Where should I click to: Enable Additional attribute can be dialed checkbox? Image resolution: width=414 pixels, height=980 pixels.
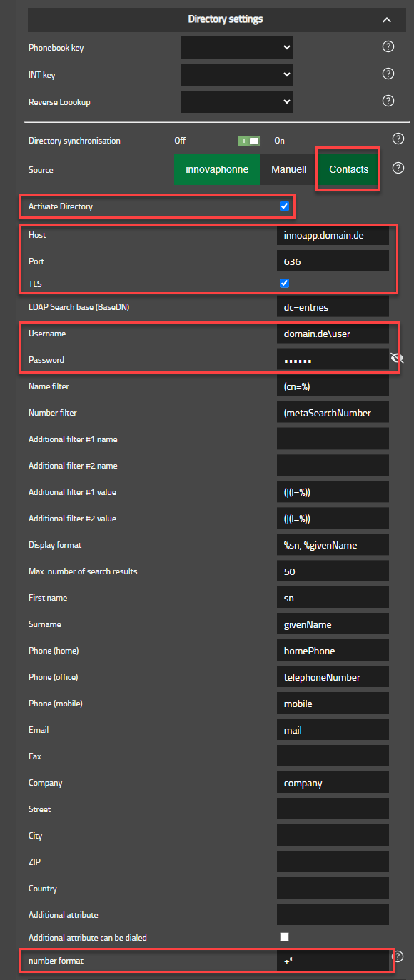(285, 936)
